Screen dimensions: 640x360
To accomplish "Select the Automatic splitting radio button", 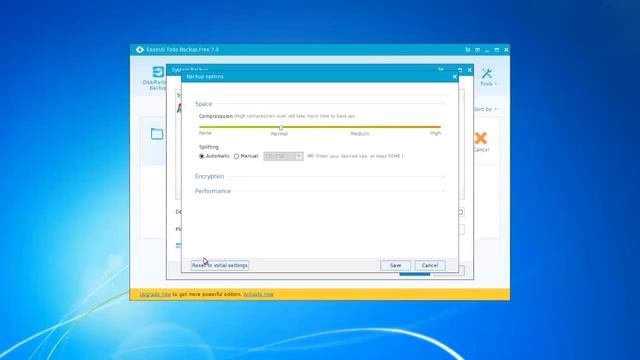I will click(x=202, y=156).
